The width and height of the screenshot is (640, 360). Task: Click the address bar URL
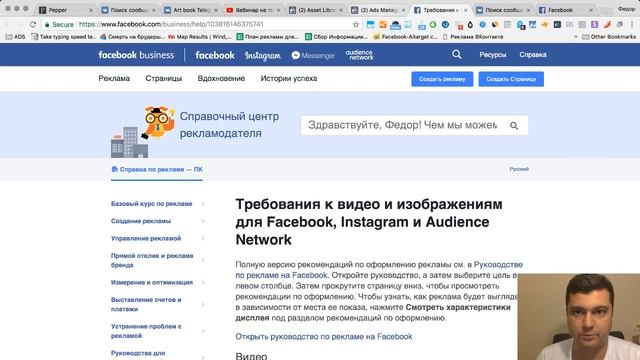pyautogui.click(x=171, y=24)
